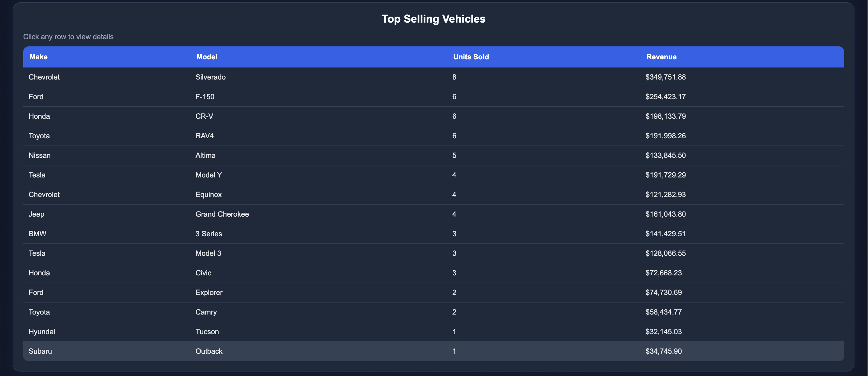Select the Ford Explorer row
Image resolution: width=868 pixels, height=376 pixels.
pyautogui.click(x=433, y=292)
